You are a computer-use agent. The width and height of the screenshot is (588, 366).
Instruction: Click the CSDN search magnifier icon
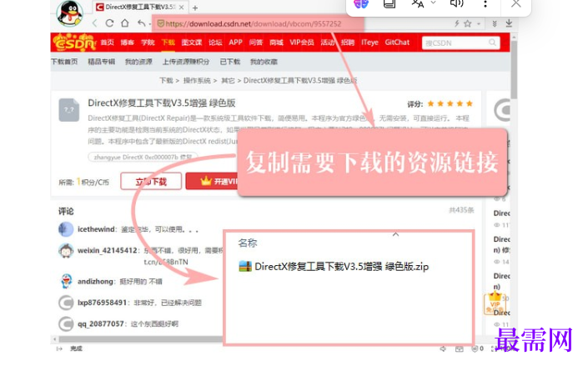click(492, 43)
